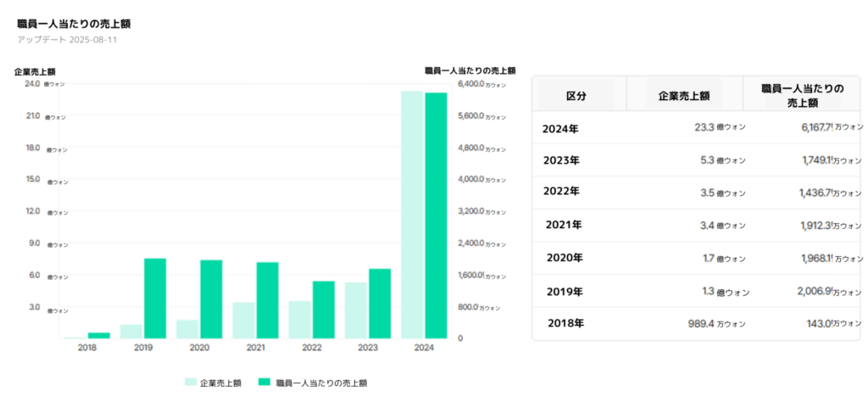Image resolution: width=868 pixels, height=397 pixels.
Task: Select the 2024年 row label in the table
Action: tap(560, 128)
